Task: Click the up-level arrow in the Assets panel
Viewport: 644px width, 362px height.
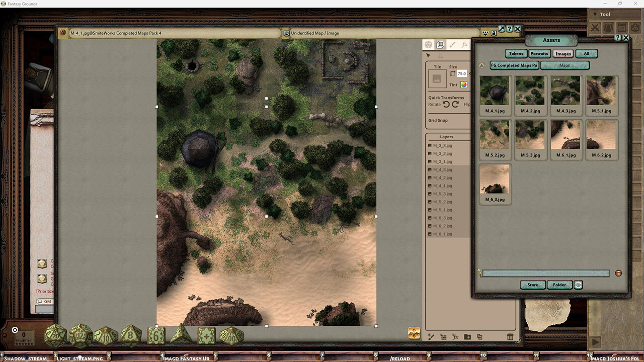Action: tap(481, 65)
